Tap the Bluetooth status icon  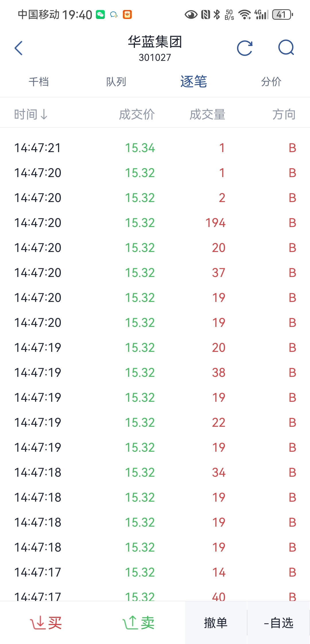217,14
